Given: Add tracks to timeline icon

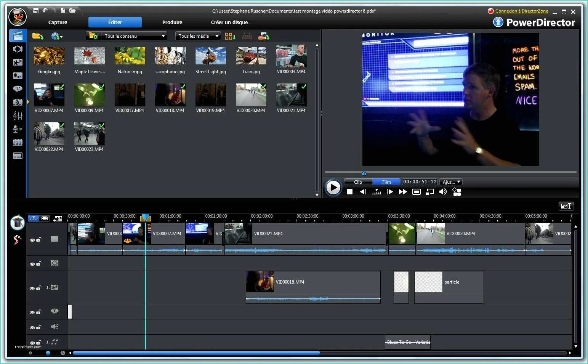Looking at the screenshot, I should point(58,218).
